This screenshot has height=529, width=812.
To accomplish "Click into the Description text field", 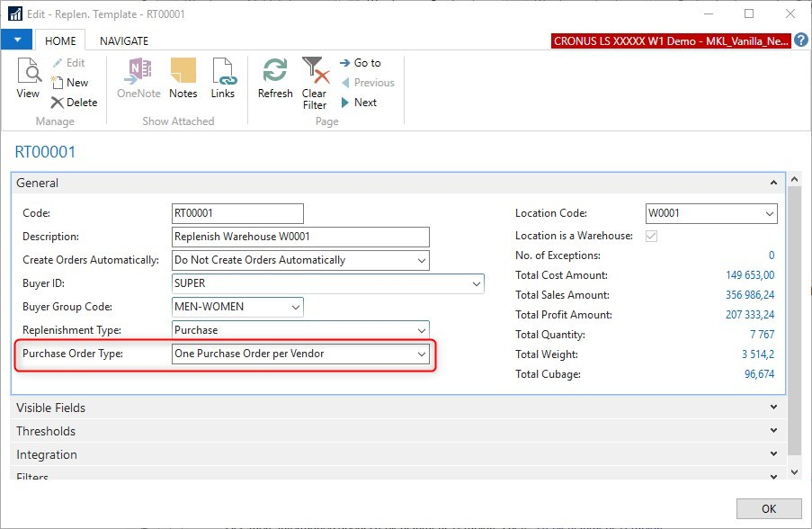I will pyautogui.click(x=300, y=237).
